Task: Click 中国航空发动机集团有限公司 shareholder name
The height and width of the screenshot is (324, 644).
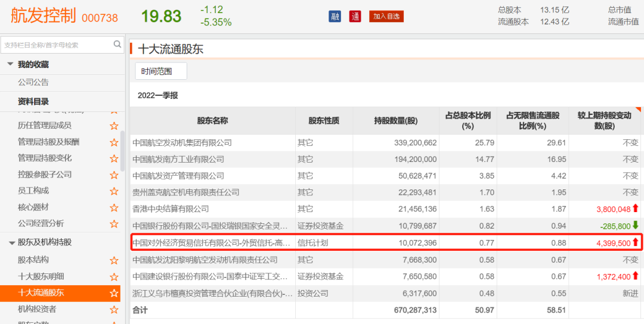Action: pyautogui.click(x=182, y=143)
